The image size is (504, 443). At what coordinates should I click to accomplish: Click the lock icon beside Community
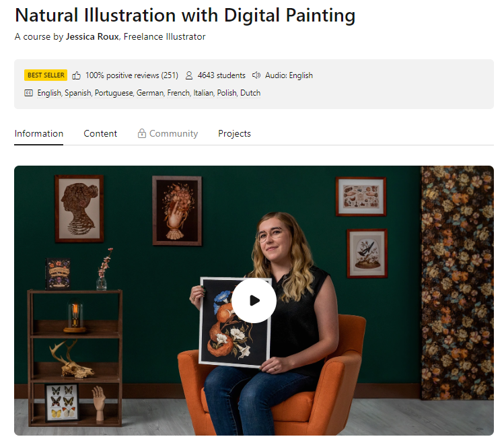coord(142,133)
